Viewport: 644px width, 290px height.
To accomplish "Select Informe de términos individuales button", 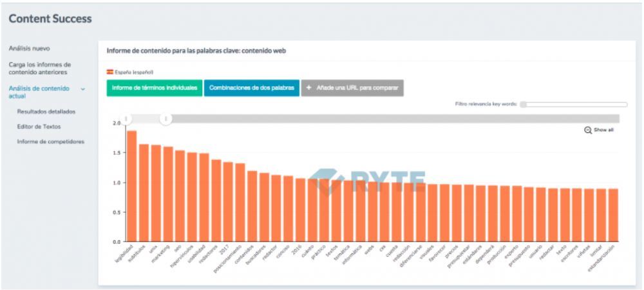I will 155,88.
